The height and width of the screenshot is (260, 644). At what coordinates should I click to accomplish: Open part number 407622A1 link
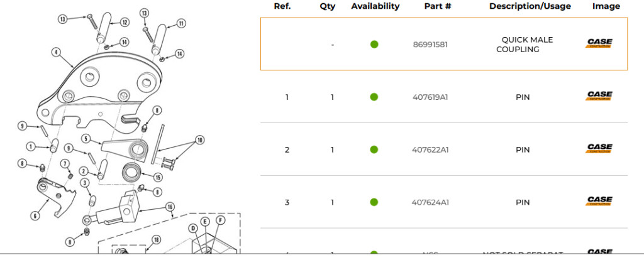click(x=430, y=149)
